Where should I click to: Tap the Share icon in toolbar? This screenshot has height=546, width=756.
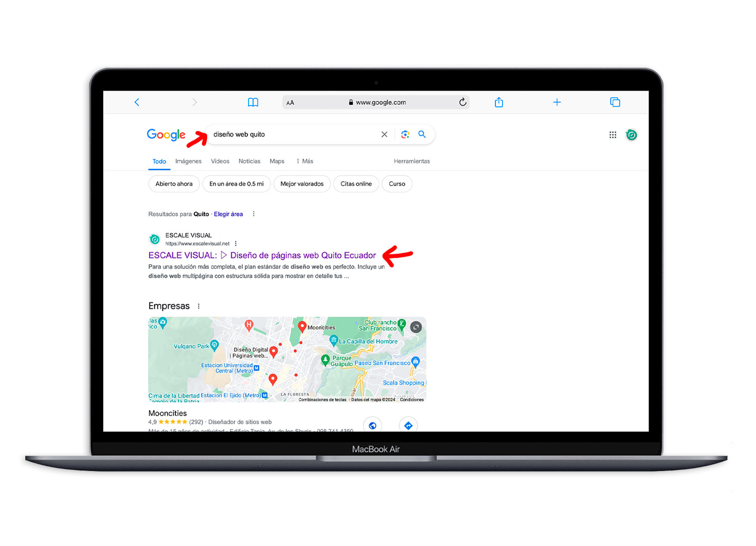(498, 102)
